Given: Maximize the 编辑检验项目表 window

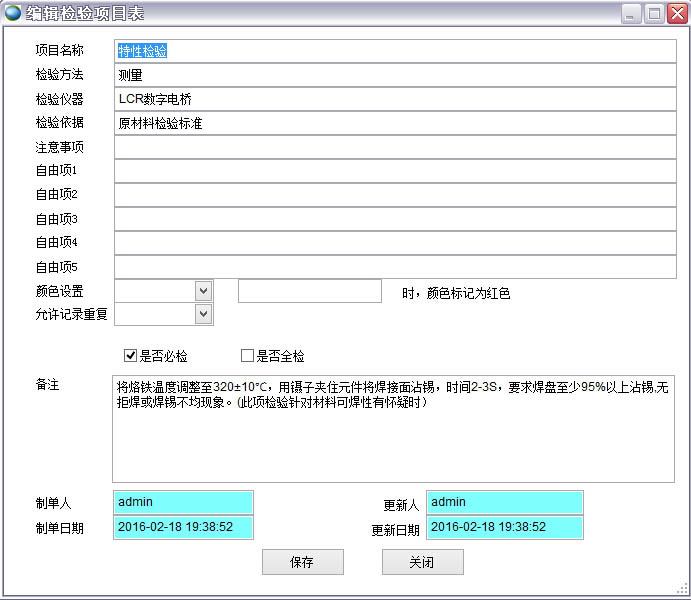Looking at the screenshot, I should (x=654, y=14).
